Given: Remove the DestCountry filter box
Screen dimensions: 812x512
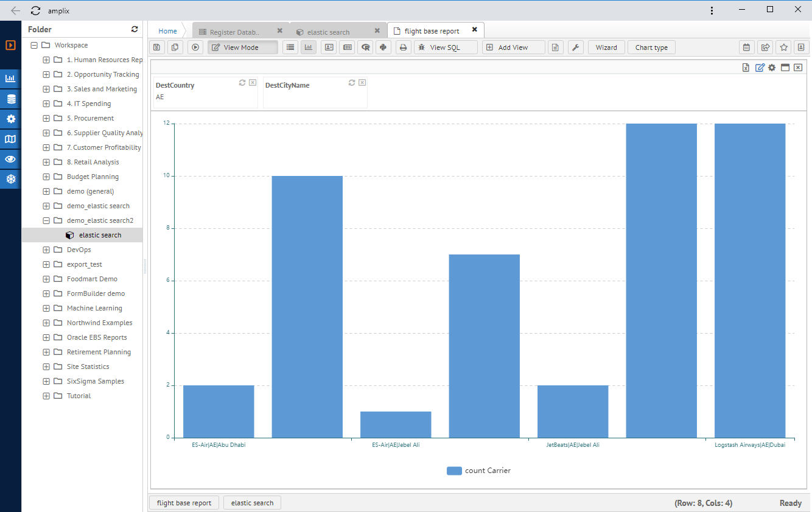Looking at the screenshot, I should coord(253,83).
